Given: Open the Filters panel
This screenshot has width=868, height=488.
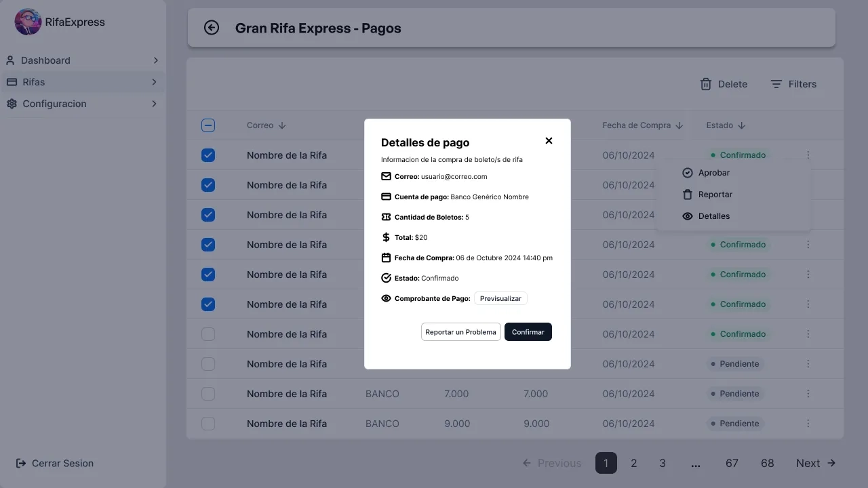Looking at the screenshot, I should click(793, 84).
